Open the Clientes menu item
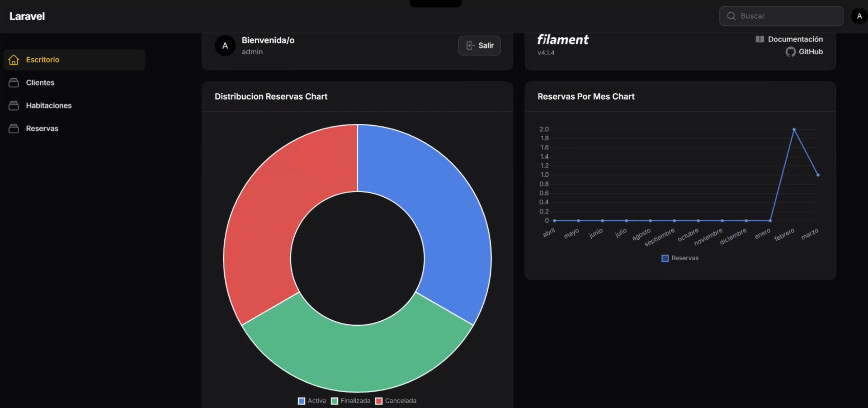This screenshot has height=408, width=868. (x=40, y=83)
